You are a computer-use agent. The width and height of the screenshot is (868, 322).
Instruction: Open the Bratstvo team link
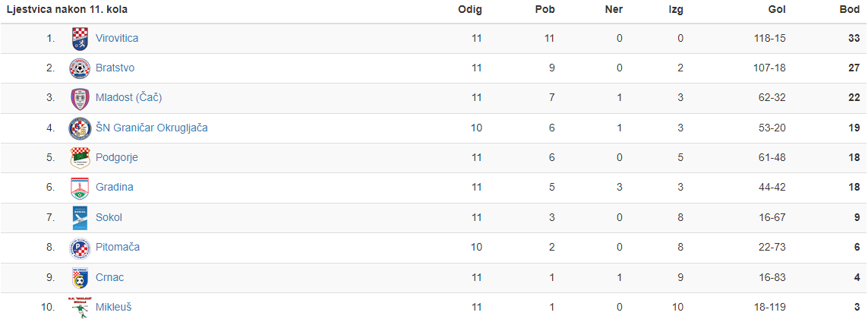[115, 68]
